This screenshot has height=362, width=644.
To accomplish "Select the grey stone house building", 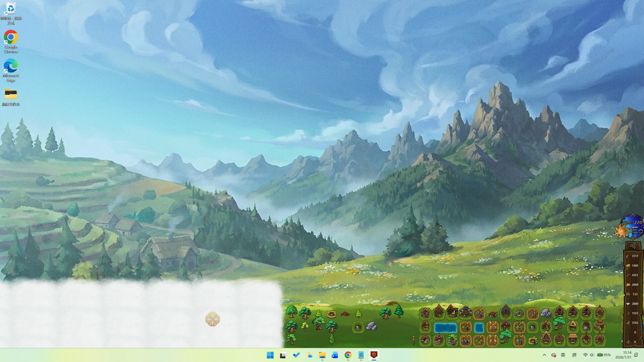I will click(466, 312).
